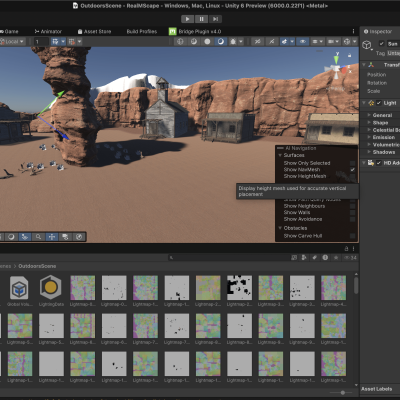Select the wireframe draw mode globe icon

[x=180, y=42]
